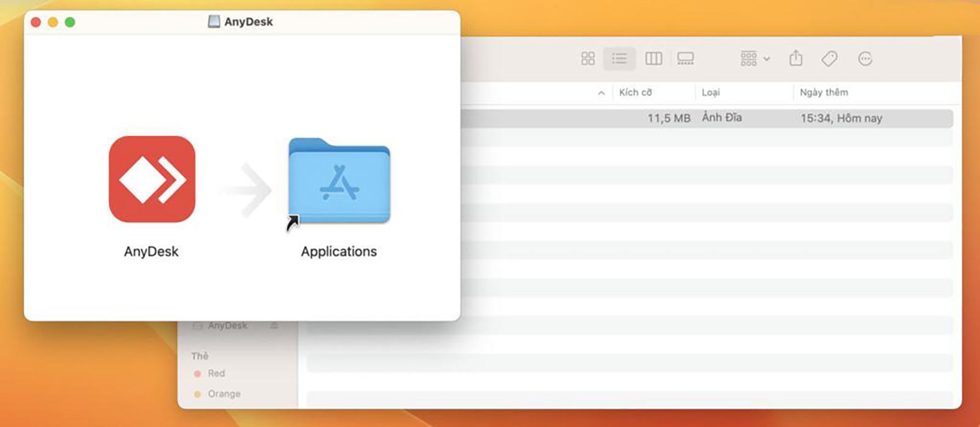980x427 pixels.
Task: Click the Ảnh Đĩa type cell
Action: pos(722,118)
